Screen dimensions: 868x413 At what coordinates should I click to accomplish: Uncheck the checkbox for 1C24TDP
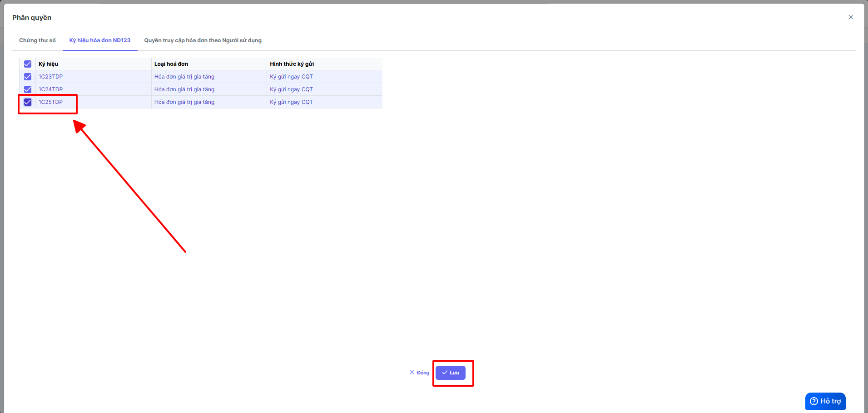(x=28, y=89)
